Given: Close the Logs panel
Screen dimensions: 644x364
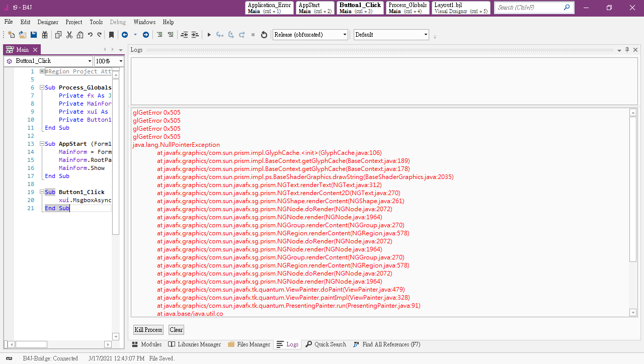Looking at the screenshot, I should [x=635, y=50].
